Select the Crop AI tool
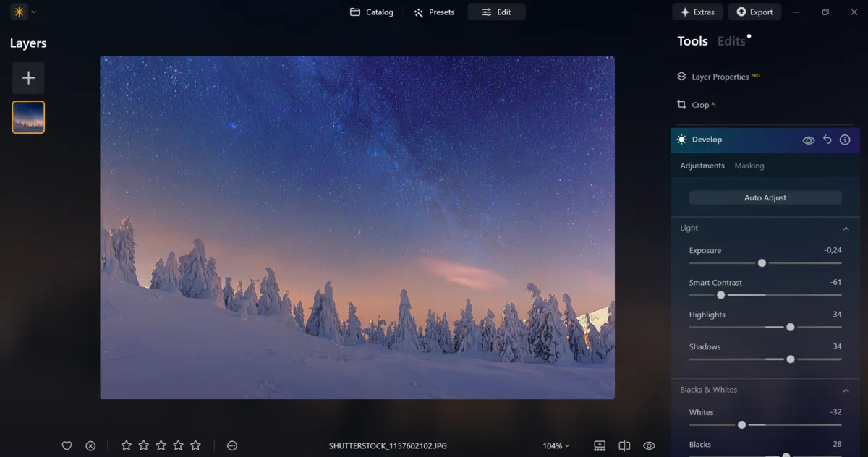Viewport: 868px width, 457px height. pos(697,104)
